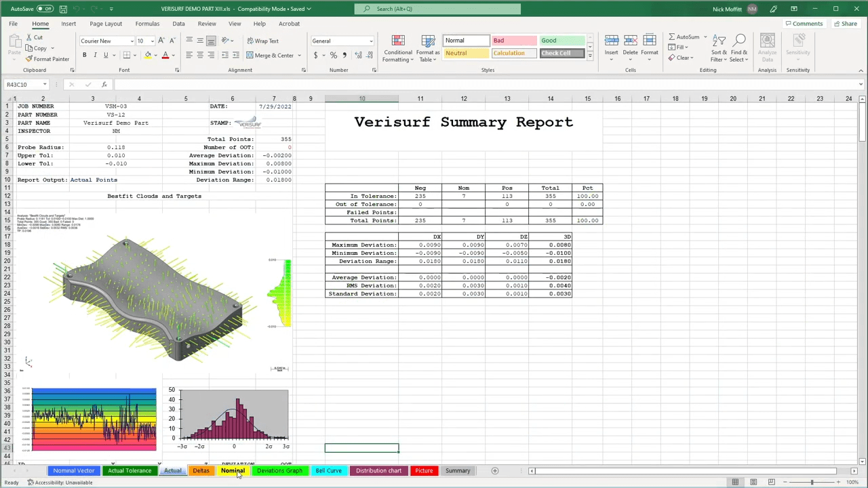Click Merge & Center
The height and width of the screenshot is (488, 868).
pyautogui.click(x=270, y=55)
